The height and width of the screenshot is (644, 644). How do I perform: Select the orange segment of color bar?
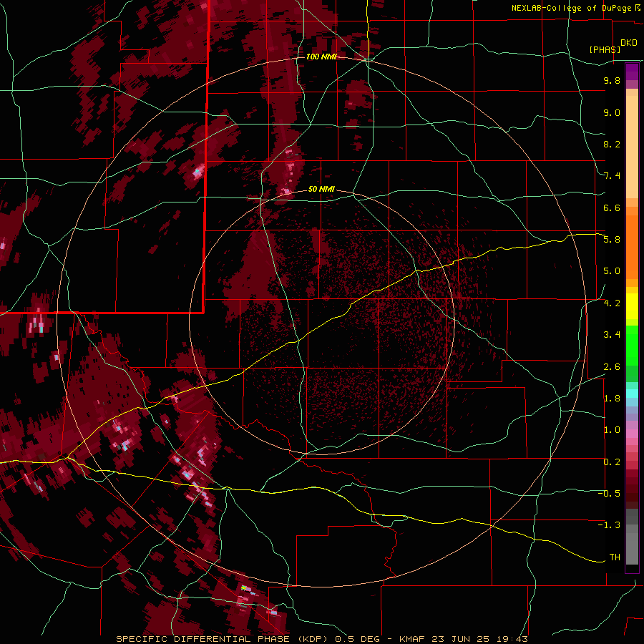632,248
